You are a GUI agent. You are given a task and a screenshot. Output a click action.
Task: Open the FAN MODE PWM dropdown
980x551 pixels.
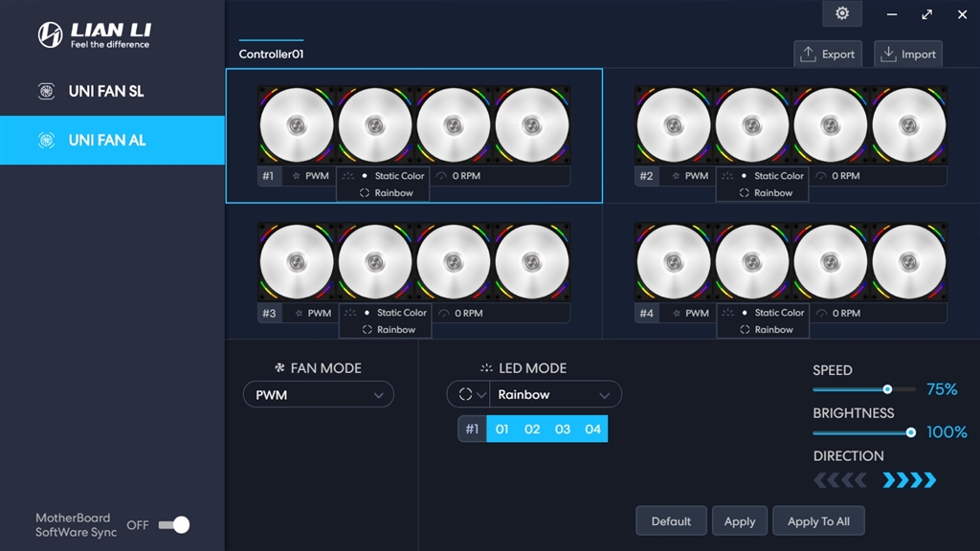[318, 395]
